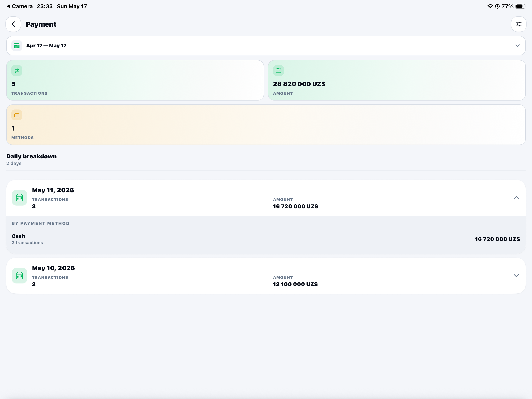Click the Payment page title

(41, 24)
